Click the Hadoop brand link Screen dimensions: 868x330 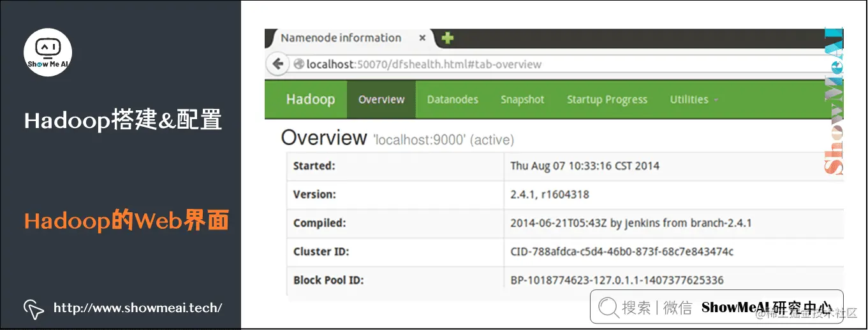[310, 99]
